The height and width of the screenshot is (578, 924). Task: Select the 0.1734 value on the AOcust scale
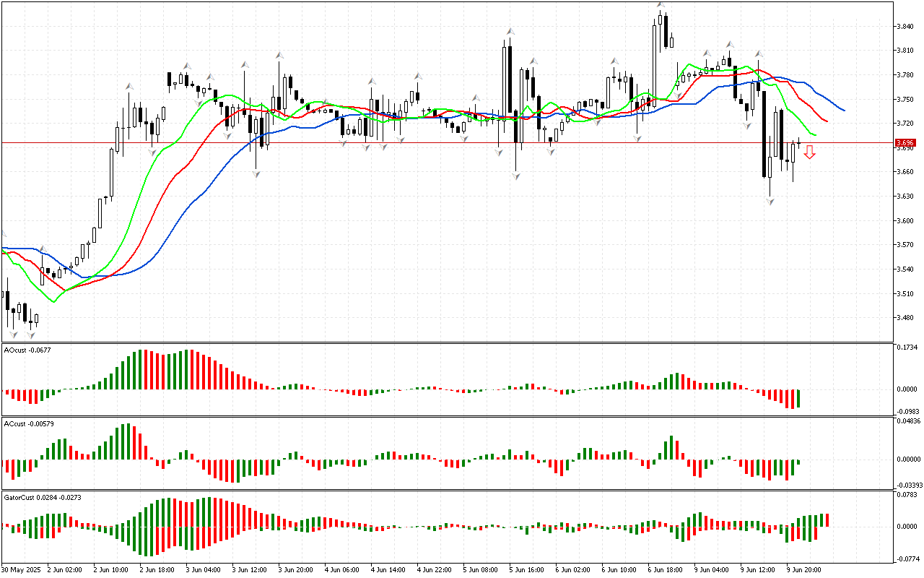coord(907,348)
